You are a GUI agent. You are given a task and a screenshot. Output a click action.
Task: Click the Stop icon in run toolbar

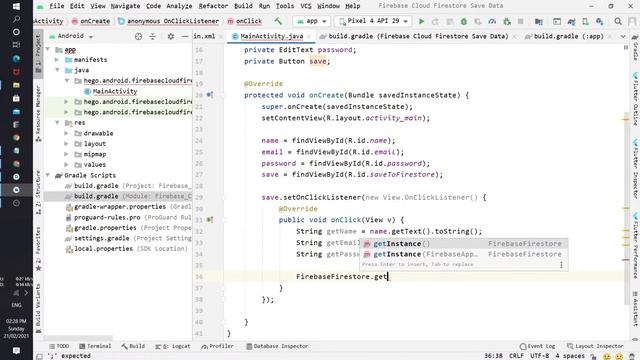[520, 21]
